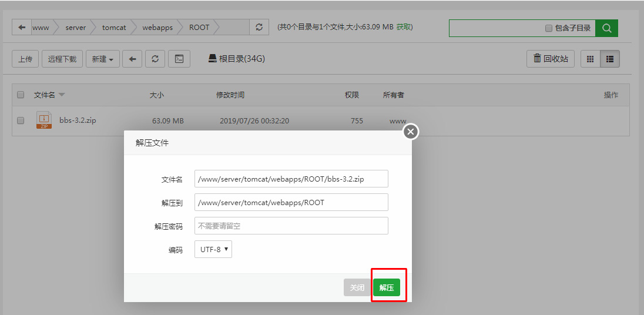Refresh the path bar directory

[x=259, y=28]
